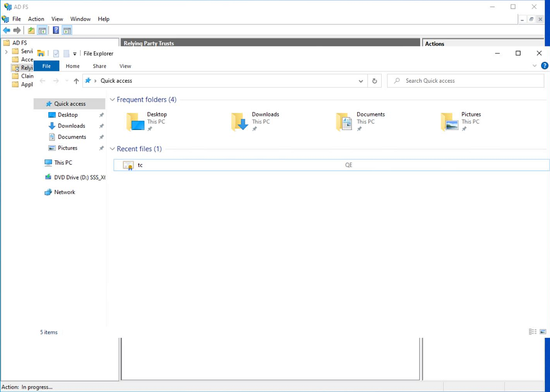Show the action pane using its toolbar icon

pyautogui.click(x=67, y=30)
